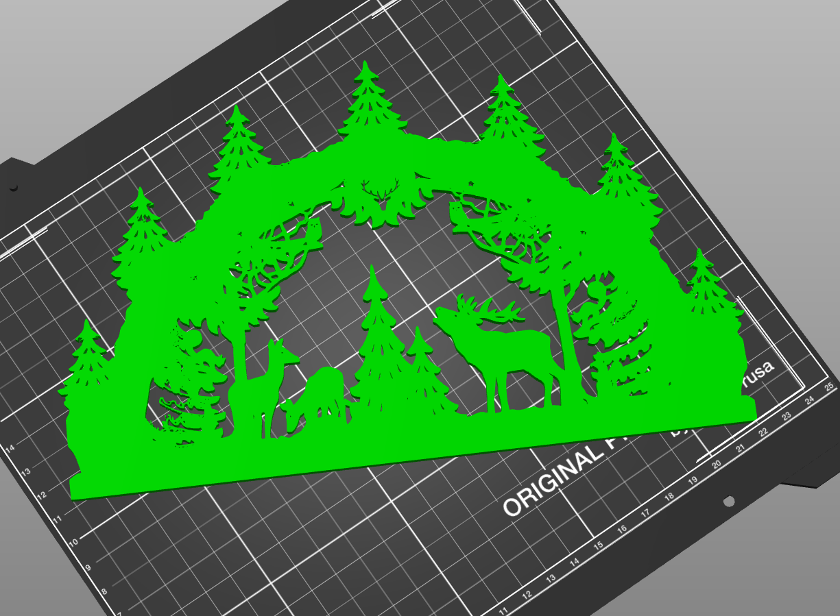Click the tall center fir tree inside the arch

tap(375, 343)
